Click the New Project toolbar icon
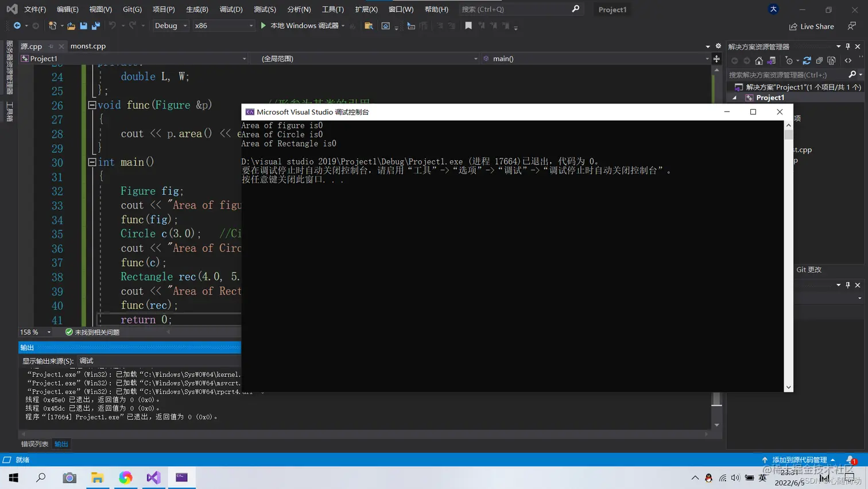The height and width of the screenshot is (489, 868). (x=52, y=26)
